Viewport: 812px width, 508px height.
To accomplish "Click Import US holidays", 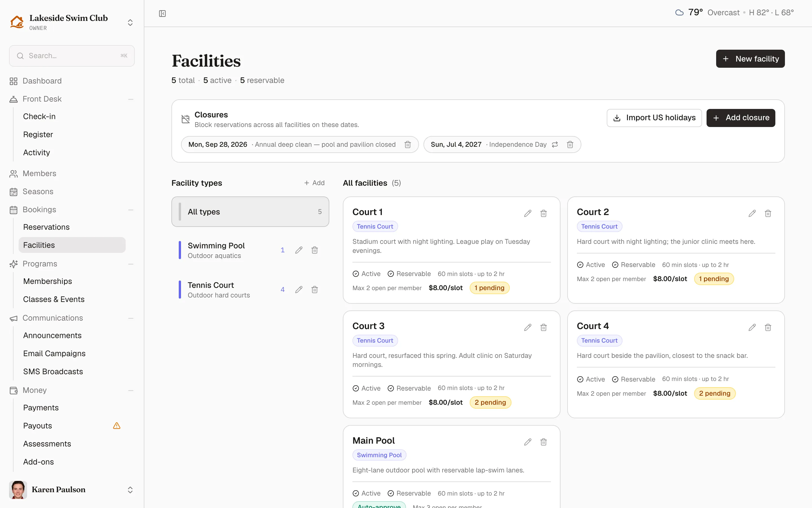I will pyautogui.click(x=654, y=118).
